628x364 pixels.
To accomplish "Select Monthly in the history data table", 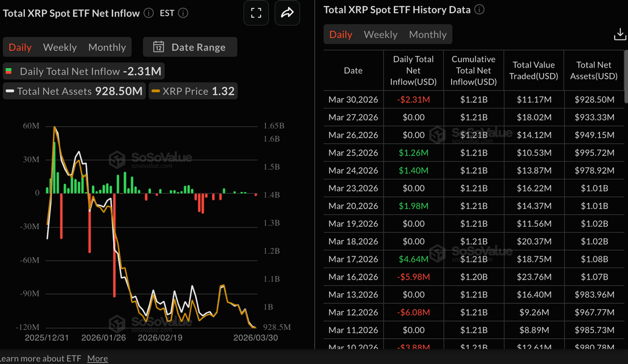I will coord(427,34).
